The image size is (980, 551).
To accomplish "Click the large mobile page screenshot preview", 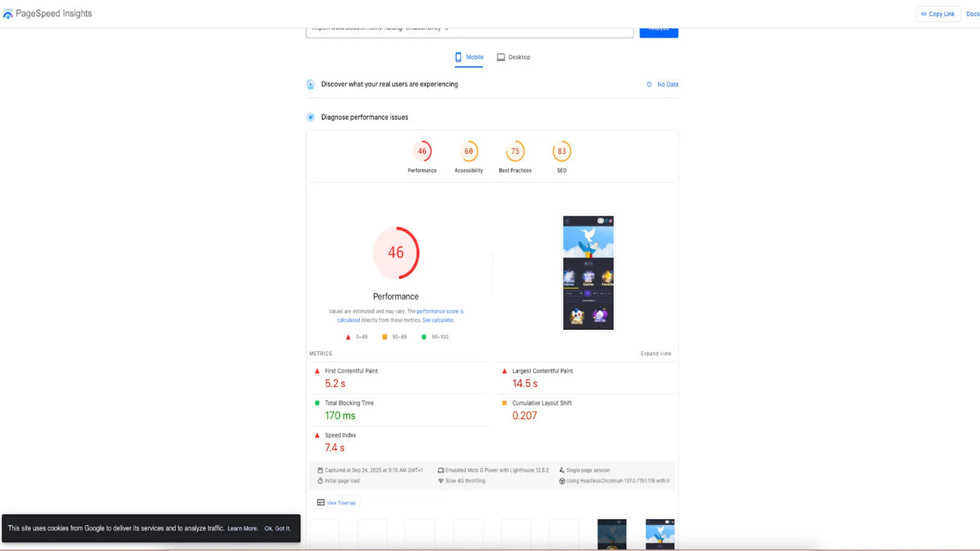I will [588, 272].
